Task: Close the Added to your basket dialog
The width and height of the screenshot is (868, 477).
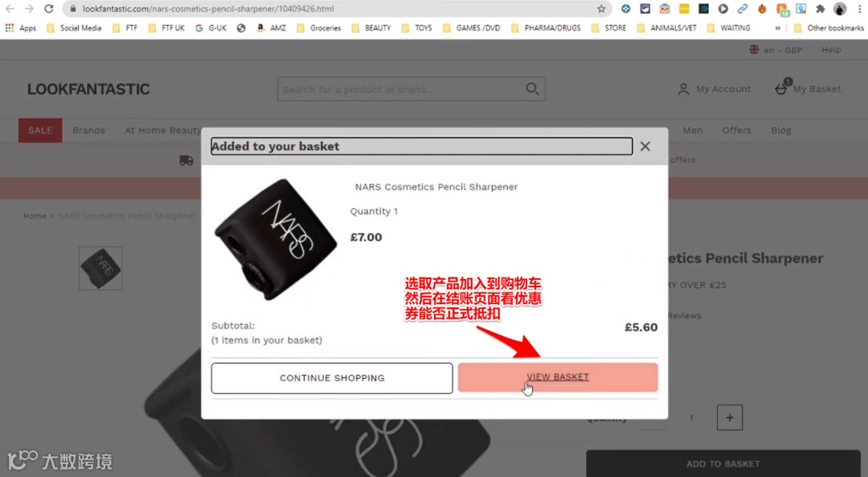Action: [x=645, y=146]
